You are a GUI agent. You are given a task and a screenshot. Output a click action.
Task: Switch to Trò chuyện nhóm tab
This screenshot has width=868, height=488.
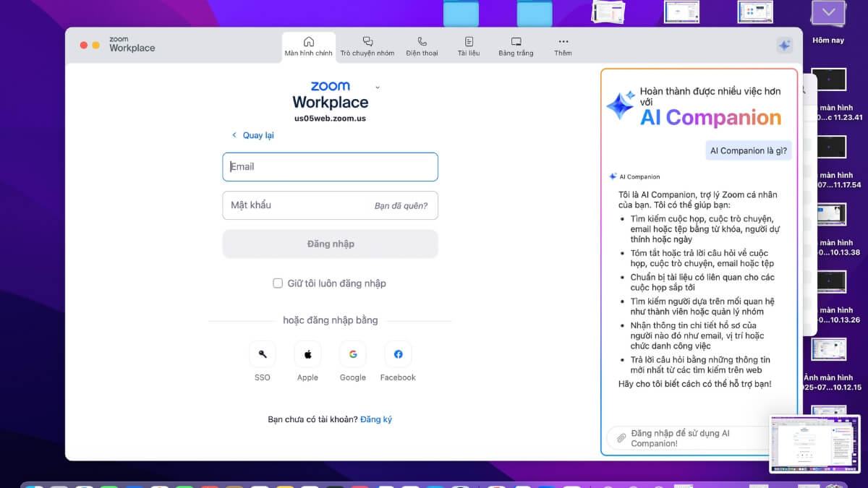click(x=367, y=46)
